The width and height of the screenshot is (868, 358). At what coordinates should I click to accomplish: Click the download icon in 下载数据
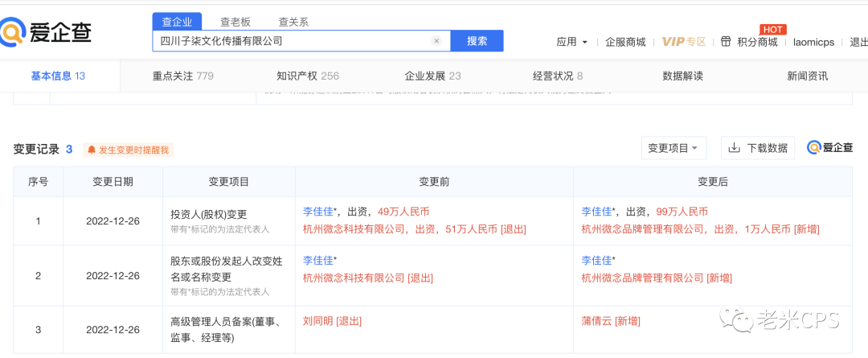(734, 148)
